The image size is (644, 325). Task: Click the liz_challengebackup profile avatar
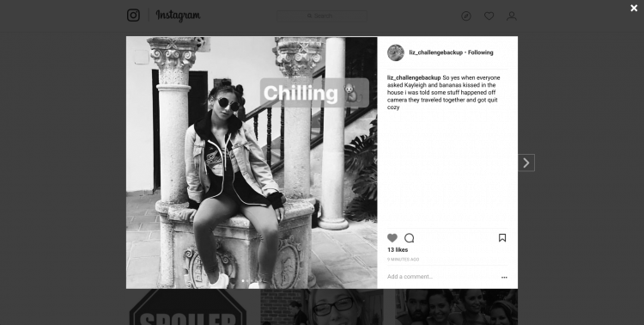click(x=396, y=52)
